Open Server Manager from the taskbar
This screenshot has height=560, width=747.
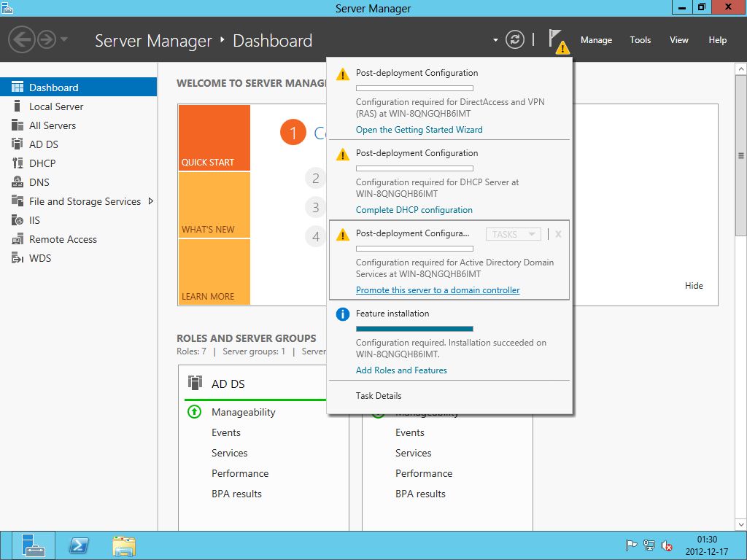[x=33, y=545]
